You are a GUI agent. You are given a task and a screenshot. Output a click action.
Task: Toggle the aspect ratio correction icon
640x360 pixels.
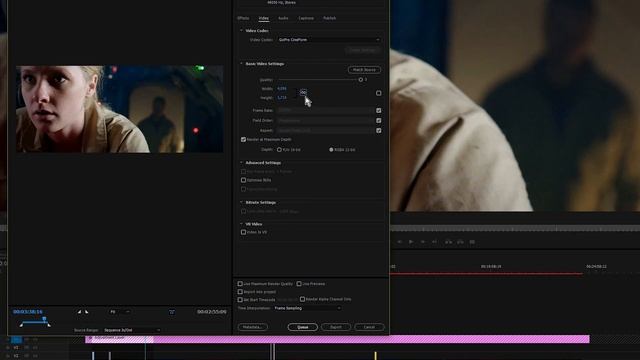[x=172, y=312]
